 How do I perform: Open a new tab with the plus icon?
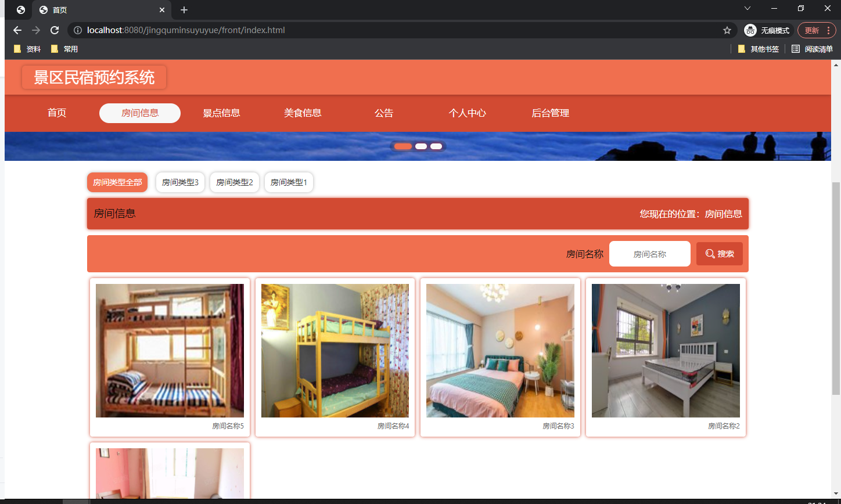coord(184,10)
